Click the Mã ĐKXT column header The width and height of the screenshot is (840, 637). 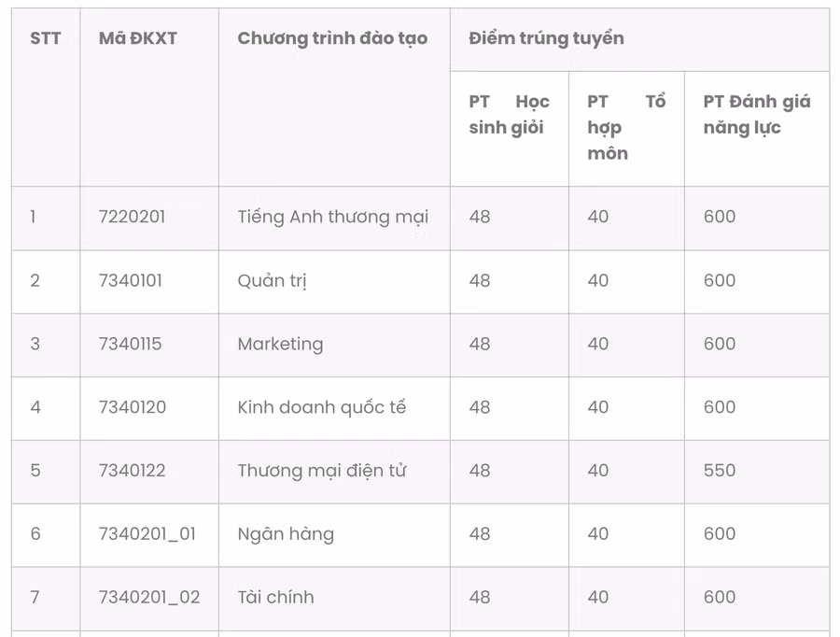(137, 38)
